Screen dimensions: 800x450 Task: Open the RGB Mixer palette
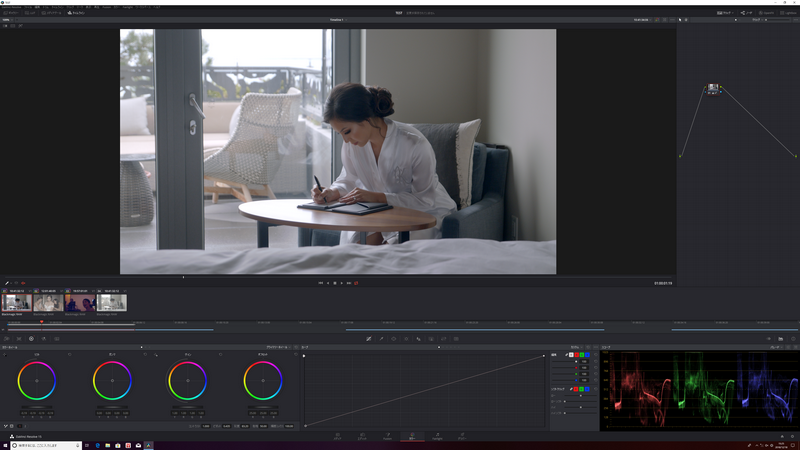44,339
